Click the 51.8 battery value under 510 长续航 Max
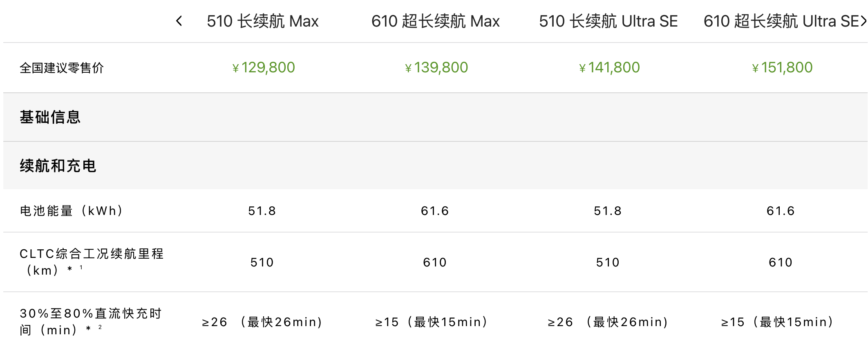The height and width of the screenshot is (349, 868). pos(262,211)
